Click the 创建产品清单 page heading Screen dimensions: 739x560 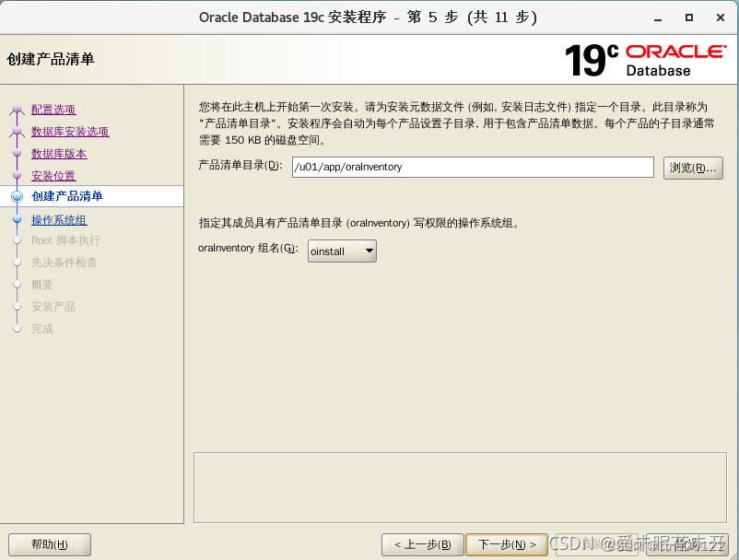tap(51, 59)
